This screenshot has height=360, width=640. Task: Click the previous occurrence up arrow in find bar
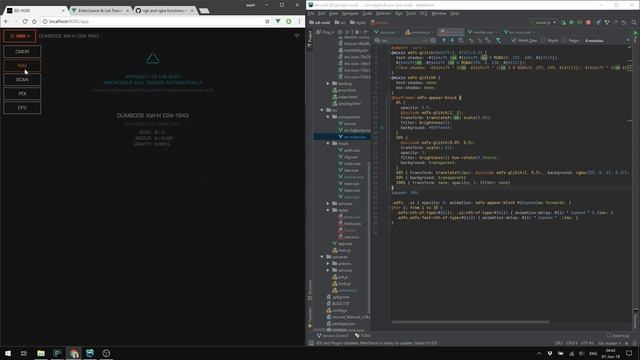[x=444, y=40]
